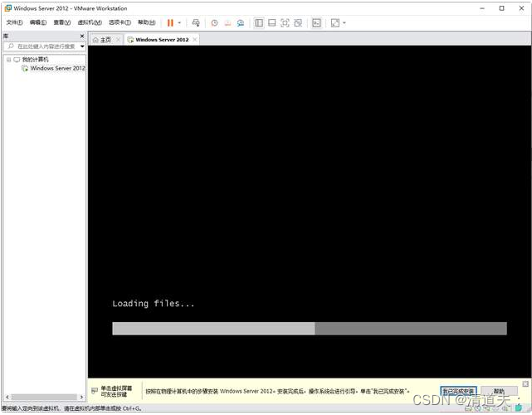
Task: Toggle the thumbnail bar view
Action: [271, 22]
